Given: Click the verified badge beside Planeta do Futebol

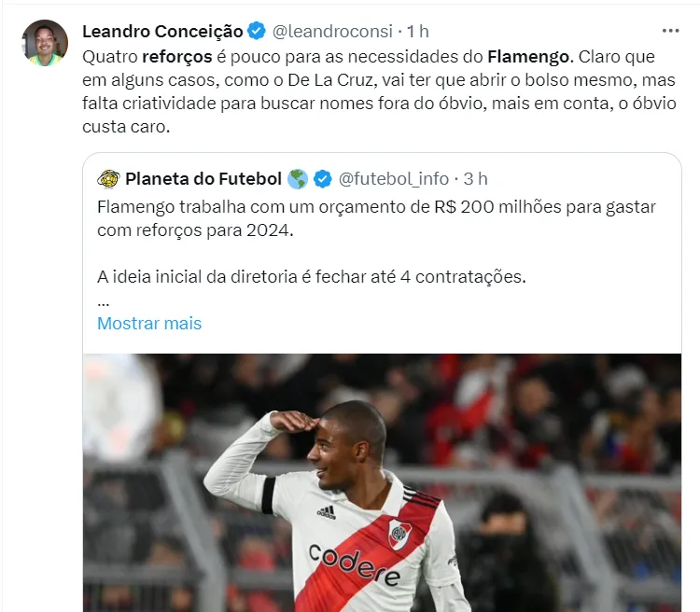Looking at the screenshot, I should click(322, 179).
